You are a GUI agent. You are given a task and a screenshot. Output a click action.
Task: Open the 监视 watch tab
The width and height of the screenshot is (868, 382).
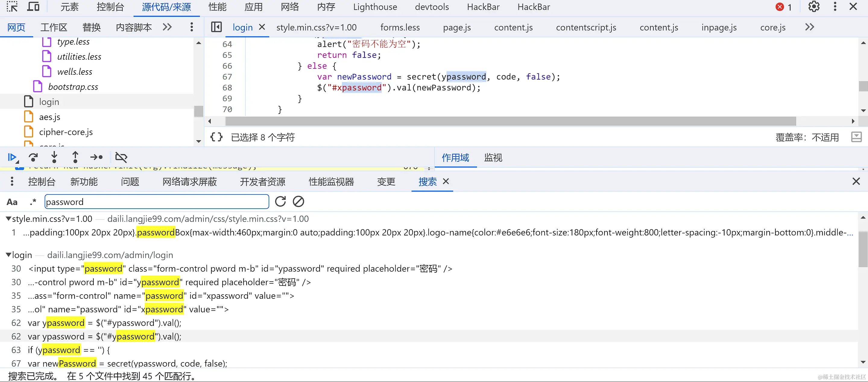(493, 157)
